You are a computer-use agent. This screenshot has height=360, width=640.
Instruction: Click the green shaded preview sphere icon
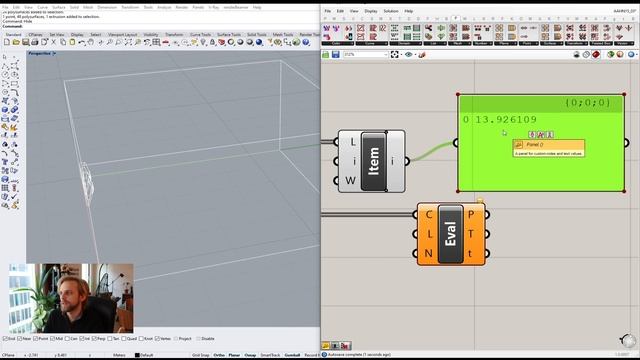(x=611, y=54)
